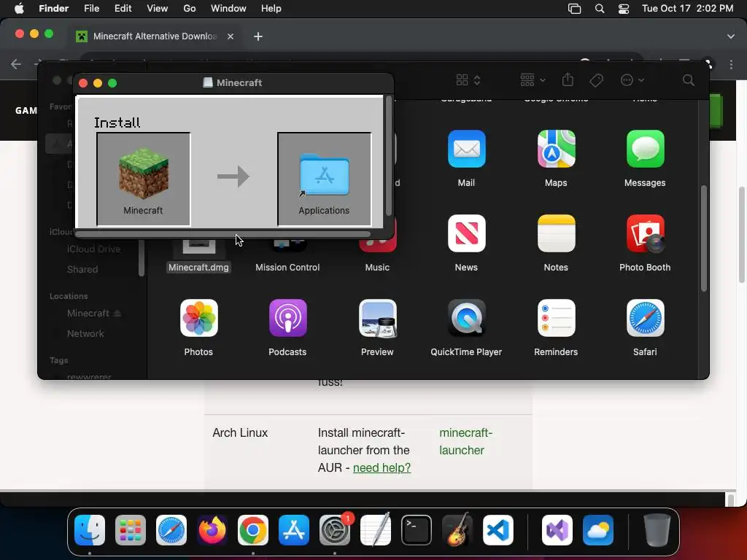Select Network in Finder sidebar

click(x=85, y=333)
